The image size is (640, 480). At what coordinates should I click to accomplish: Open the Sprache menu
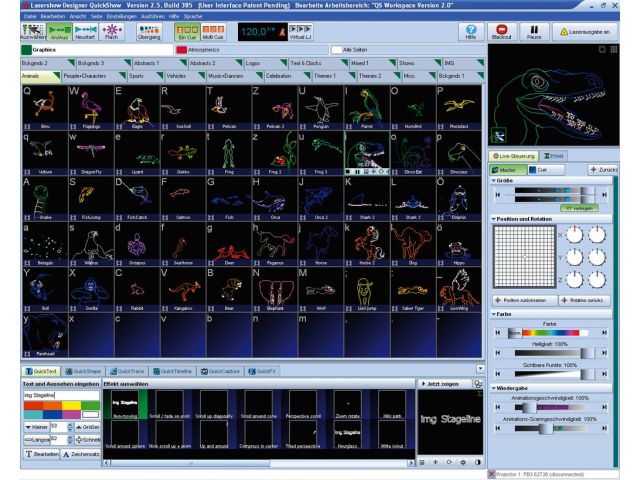coord(193,16)
